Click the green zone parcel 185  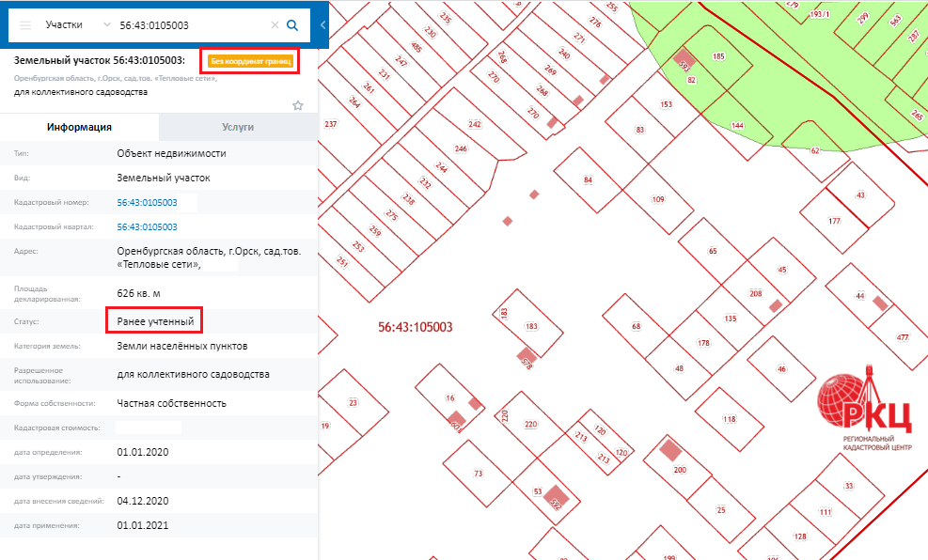pyautogui.click(x=719, y=57)
